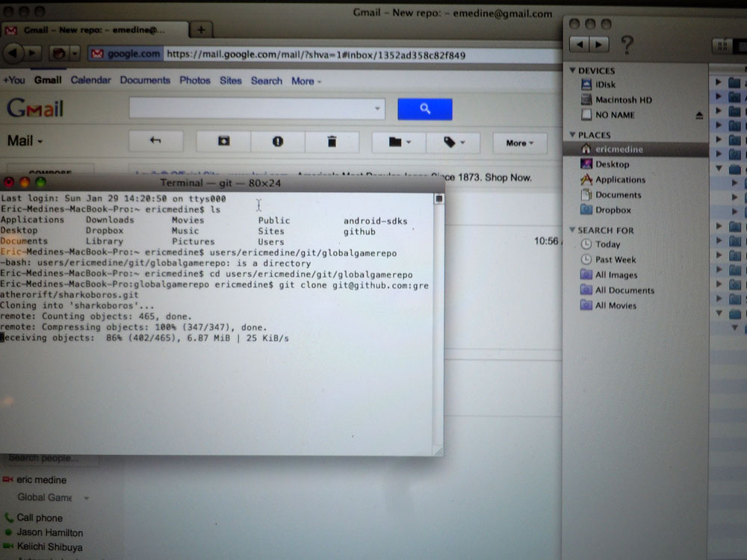This screenshot has width=747, height=560.
Task: Collapse the PLACES section in Finder
Action: click(573, 134)
